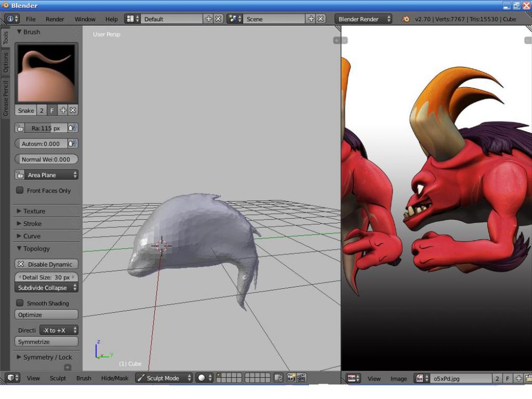This screenshot has height=399, width=532.
Task: Click the X icon to unlink Snake brush
Action: pyautogui.click(x=73, y=111)
